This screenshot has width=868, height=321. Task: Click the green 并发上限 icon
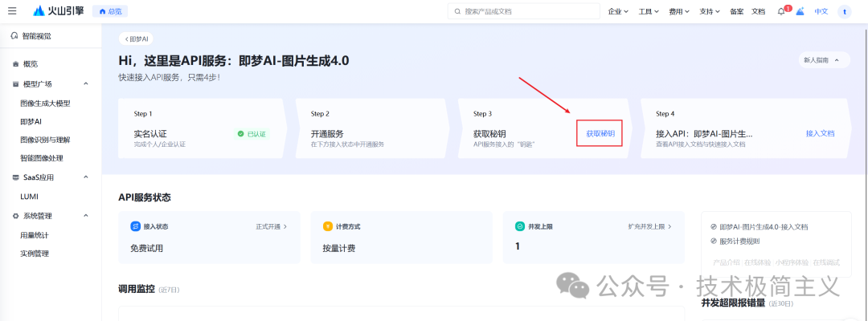[x=520, y=226]
